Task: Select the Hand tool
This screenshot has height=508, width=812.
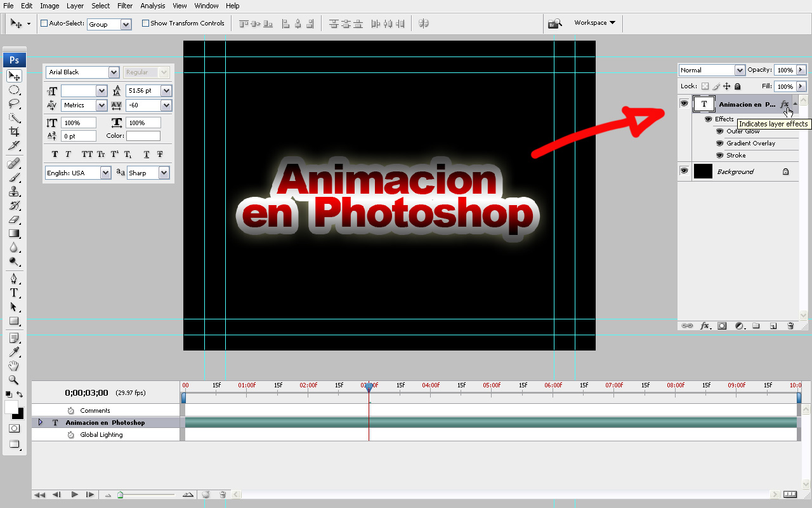Action: click(x=14, y=366)
